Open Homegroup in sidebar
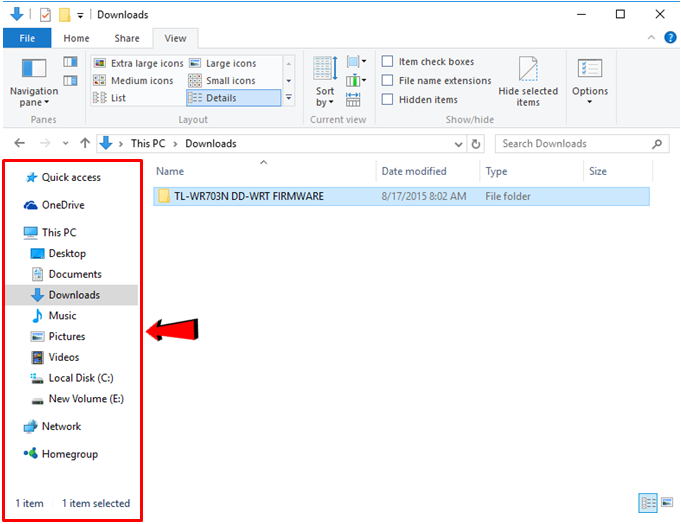This screenshot has height=524, width=681. [61, 454]
